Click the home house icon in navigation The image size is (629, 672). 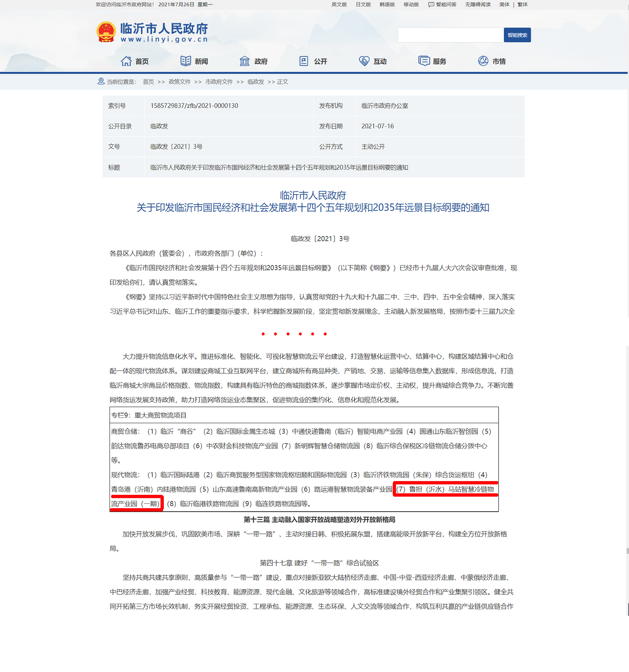[126, 61]
